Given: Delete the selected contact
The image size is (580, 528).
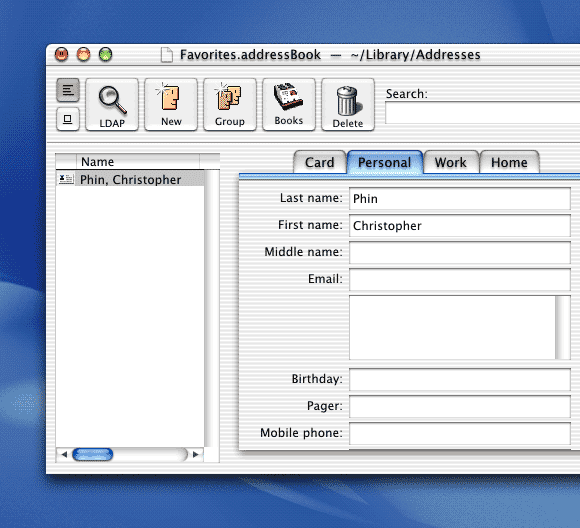Looking at the screenshot, I should click(x=348, y=104).
